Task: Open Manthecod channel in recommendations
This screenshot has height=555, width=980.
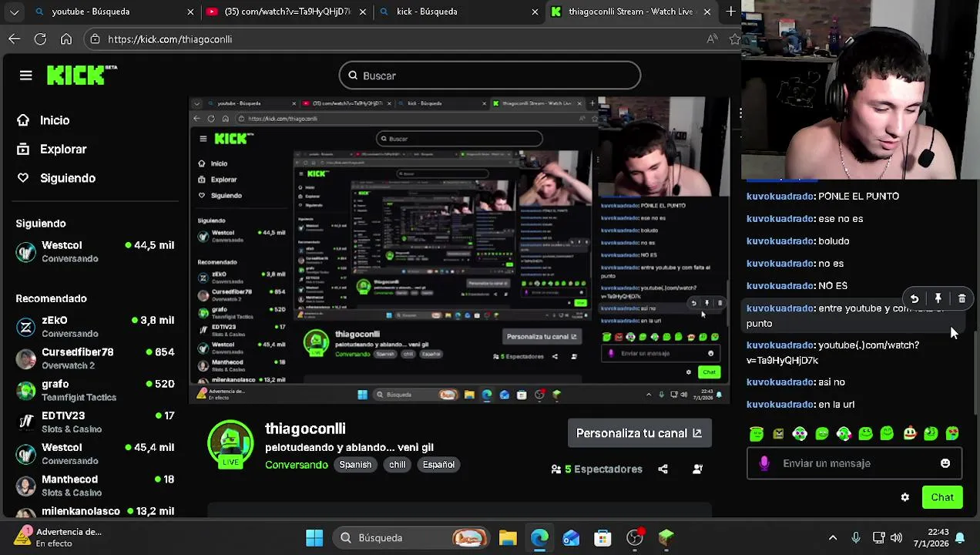Action: (96, 486)
